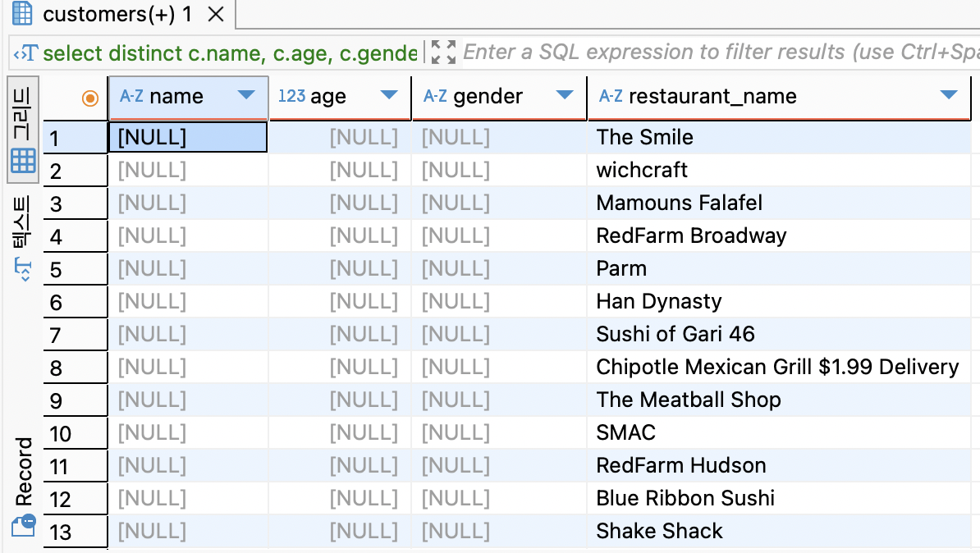Select the name cell in row 1
Screen dimensions: 980x553
[188, 138]
